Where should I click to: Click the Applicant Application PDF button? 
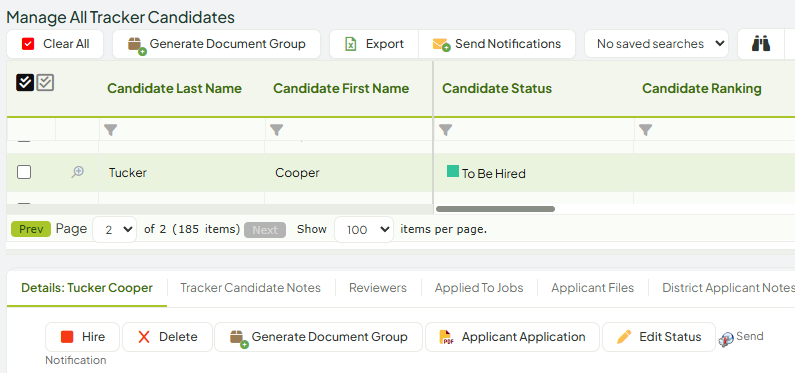512,337
